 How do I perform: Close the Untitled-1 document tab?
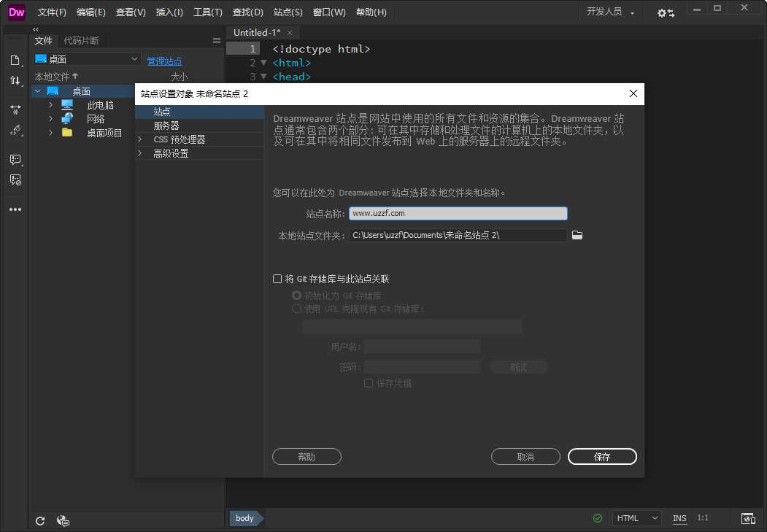click(290, 33)
